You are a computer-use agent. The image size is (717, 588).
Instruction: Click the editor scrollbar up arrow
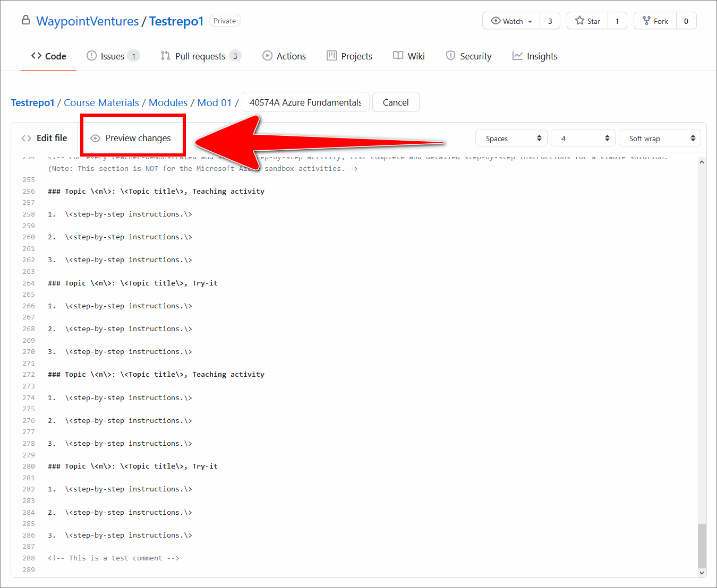click(702, 162)
